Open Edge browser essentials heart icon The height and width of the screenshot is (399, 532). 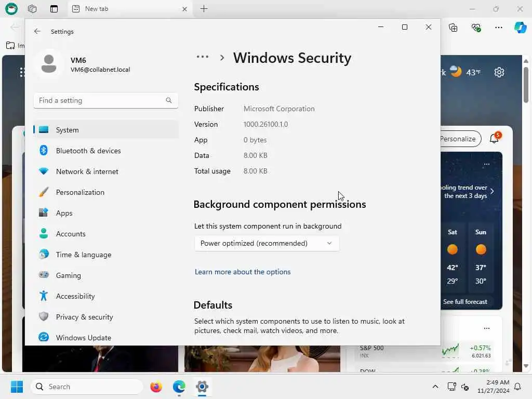click(476, 28)
